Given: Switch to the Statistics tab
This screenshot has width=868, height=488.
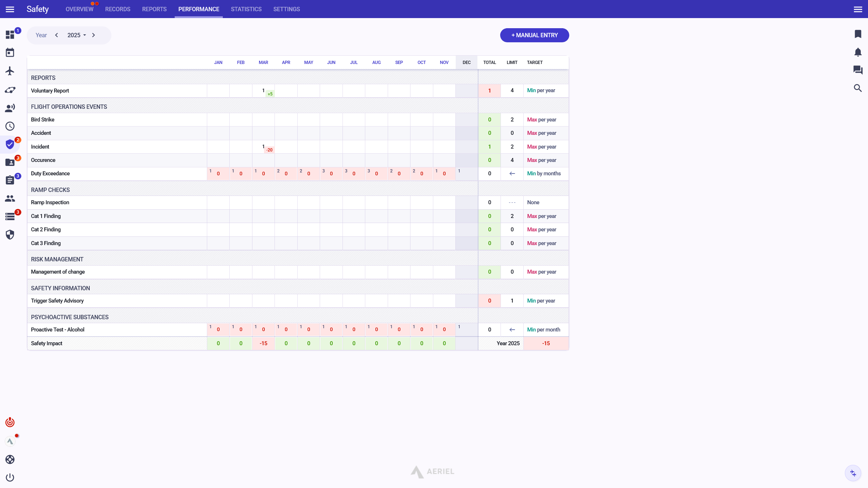Looking at the screenshot, I should tap(246, 9).
